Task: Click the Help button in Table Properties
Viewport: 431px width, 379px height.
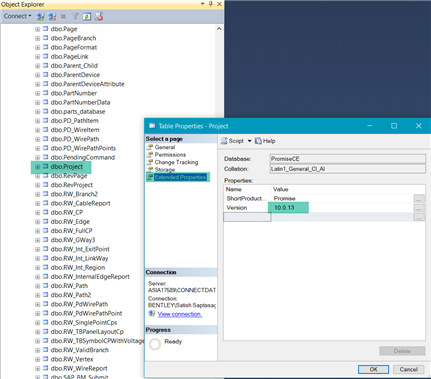Action: click(x=265, y=141)
